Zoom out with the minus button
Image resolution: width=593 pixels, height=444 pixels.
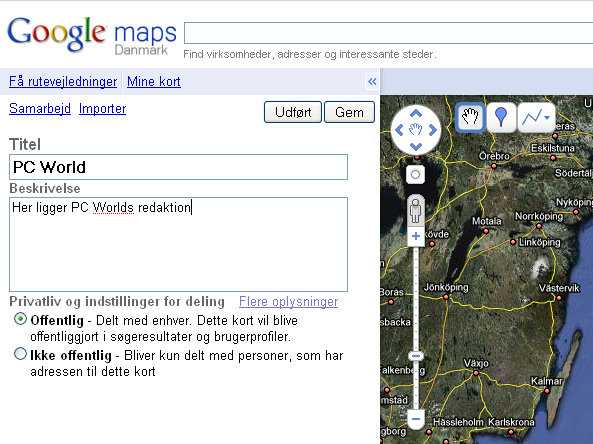416,419
